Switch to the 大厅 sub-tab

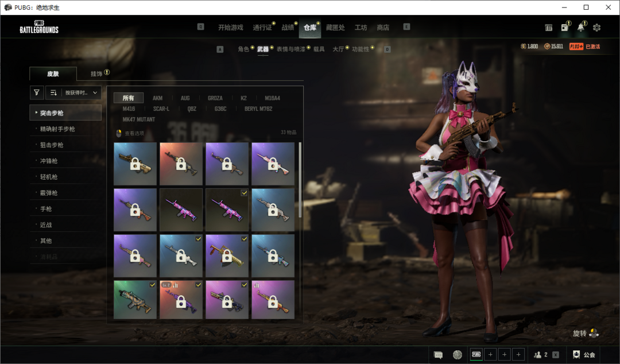point(338,49)
